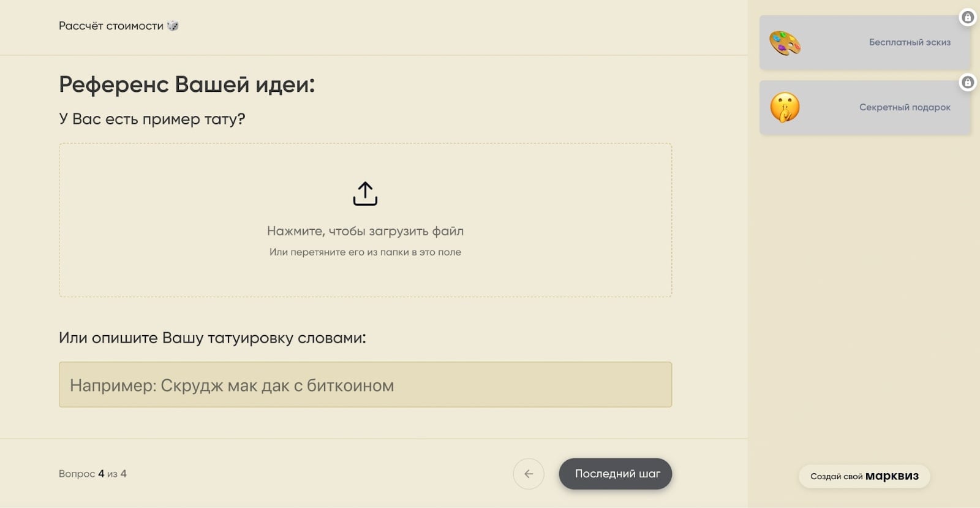The width and height of the screenshot is (980, 508).
Task: Click the lock icon on the Секретный подарок card
Action: coord(968,82)
